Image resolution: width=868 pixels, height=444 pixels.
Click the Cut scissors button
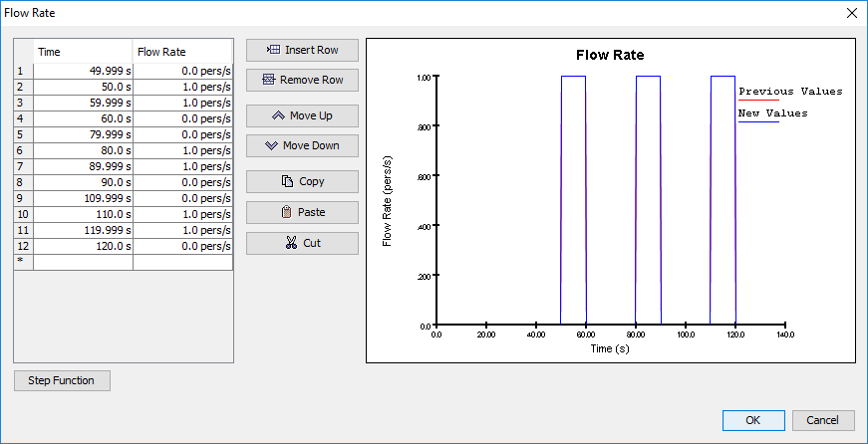tap(302, 243)
